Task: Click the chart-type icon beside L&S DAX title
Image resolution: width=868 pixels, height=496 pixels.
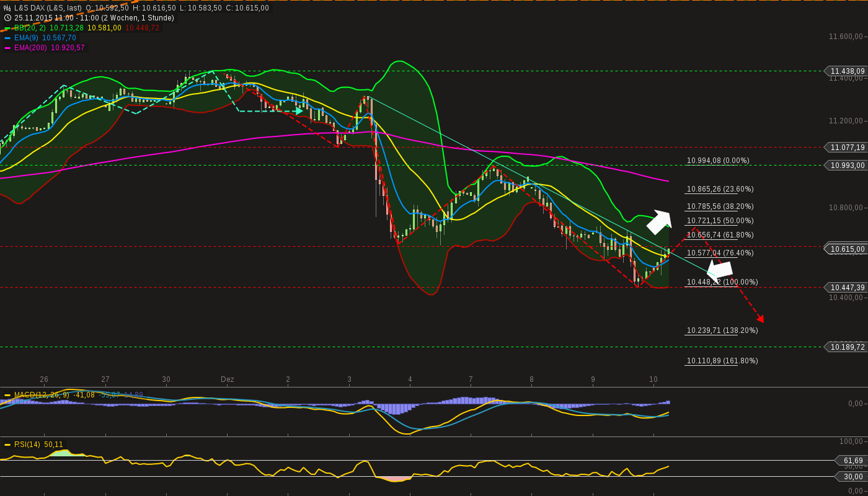Action: 7,8
